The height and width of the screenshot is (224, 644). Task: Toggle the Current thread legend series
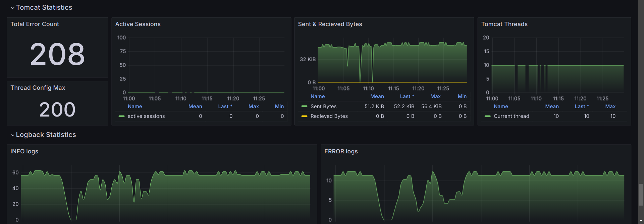[512, 116]
